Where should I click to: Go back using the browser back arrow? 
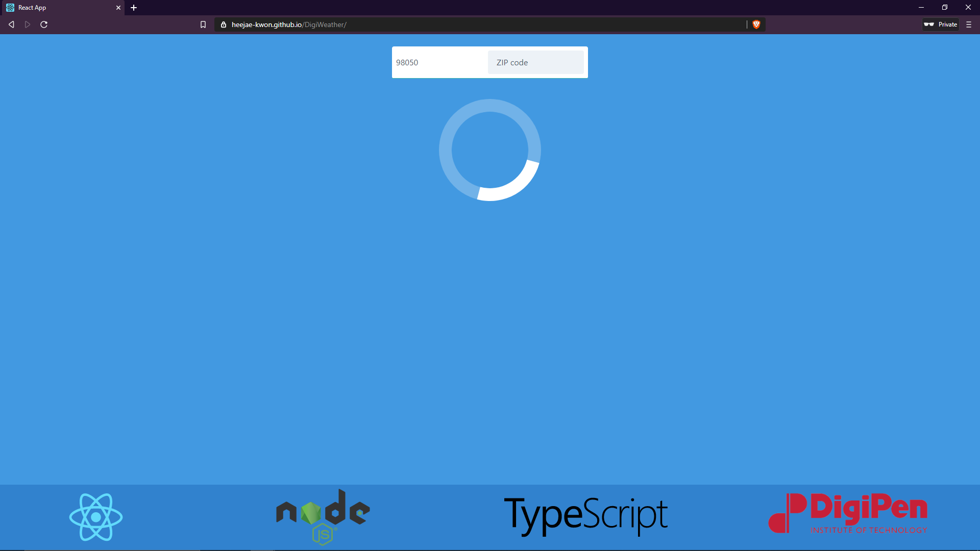(11, 24)
